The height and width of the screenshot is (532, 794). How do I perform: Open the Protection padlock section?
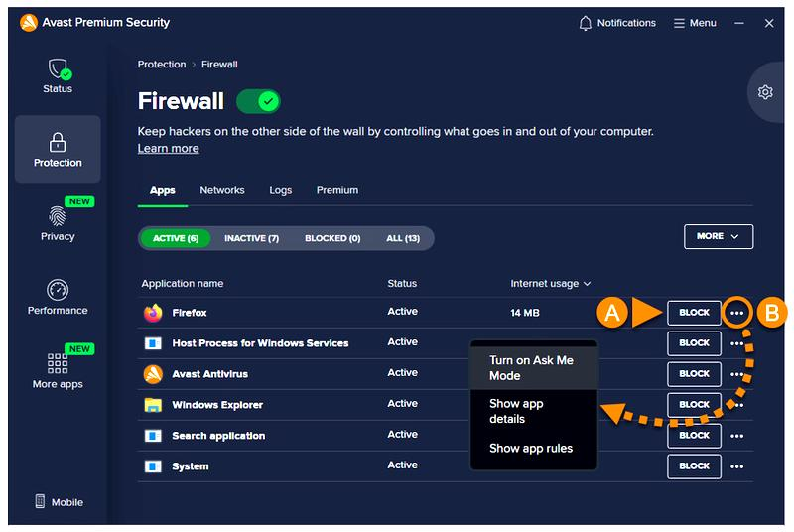[x=58, y=149]
